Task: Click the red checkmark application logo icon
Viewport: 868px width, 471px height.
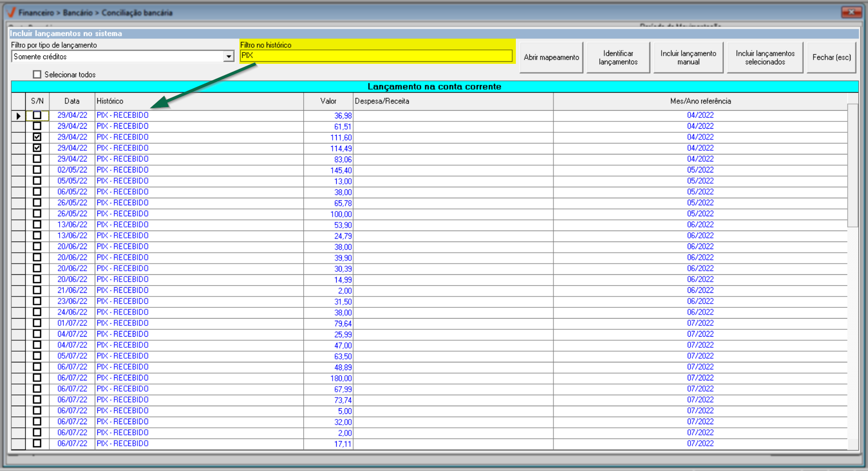Action: 11,12
